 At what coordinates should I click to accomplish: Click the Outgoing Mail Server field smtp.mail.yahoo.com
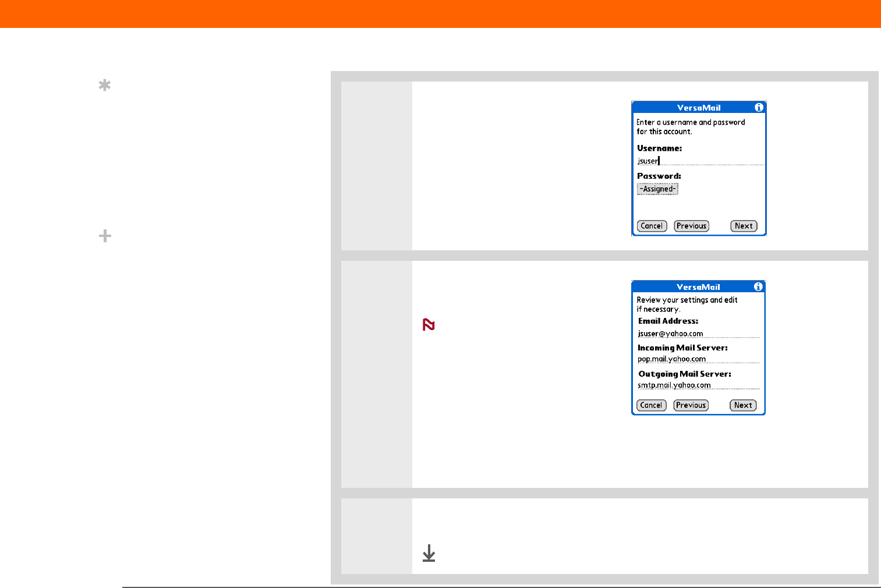[699, 385]
